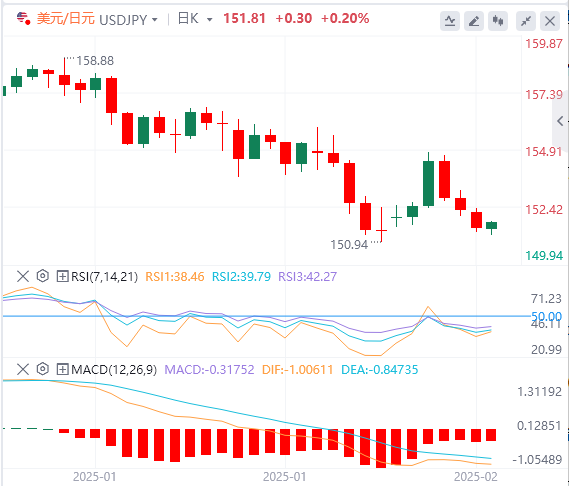Viewport: 569px width, 486px height.
Task: Remove the RSI indicator panel
Action: (x=23, y=276)
